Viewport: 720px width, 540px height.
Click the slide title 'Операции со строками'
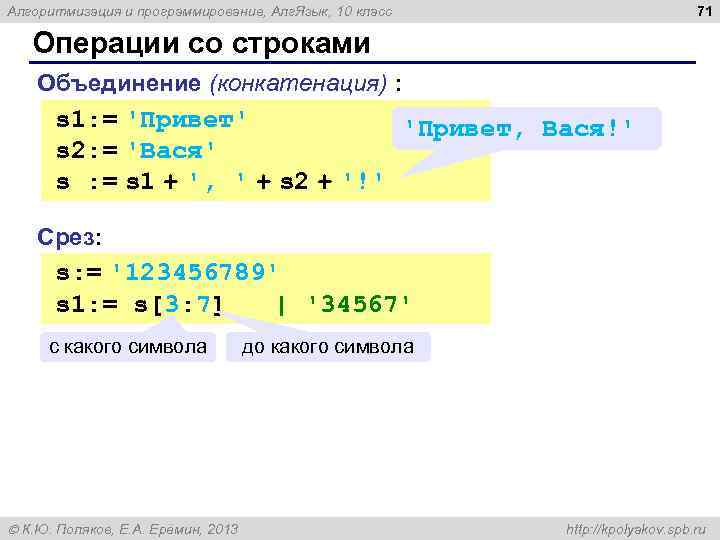pyautogui.click(x=201, y=44)
